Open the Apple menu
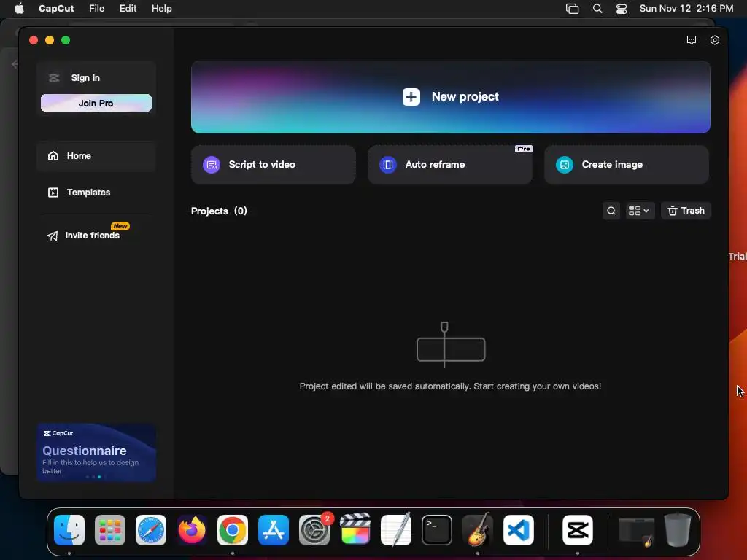Screen dimensions: 747x560 click(19, 9)
